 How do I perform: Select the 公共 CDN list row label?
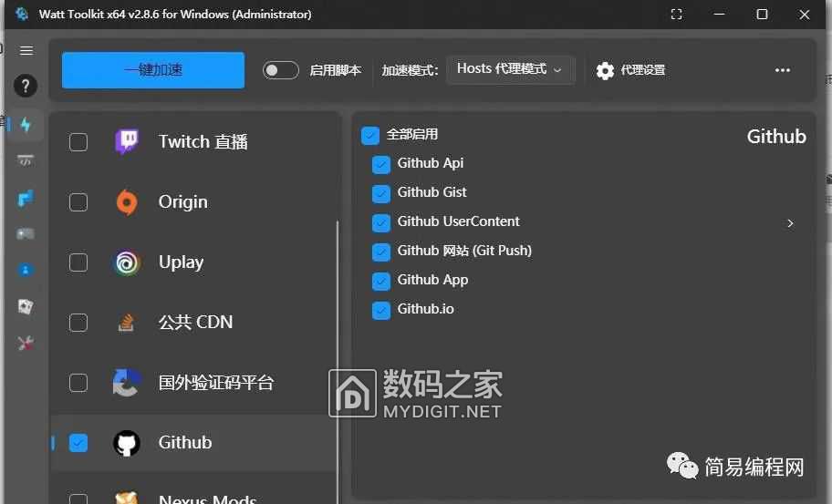pyautogui.click(x=196, y=323)
